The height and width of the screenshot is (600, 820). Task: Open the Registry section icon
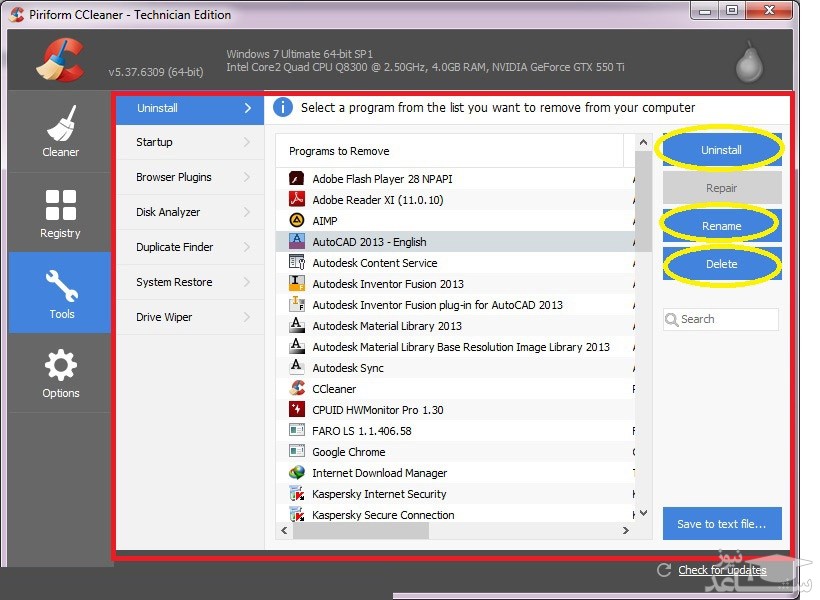pos(60,205)
